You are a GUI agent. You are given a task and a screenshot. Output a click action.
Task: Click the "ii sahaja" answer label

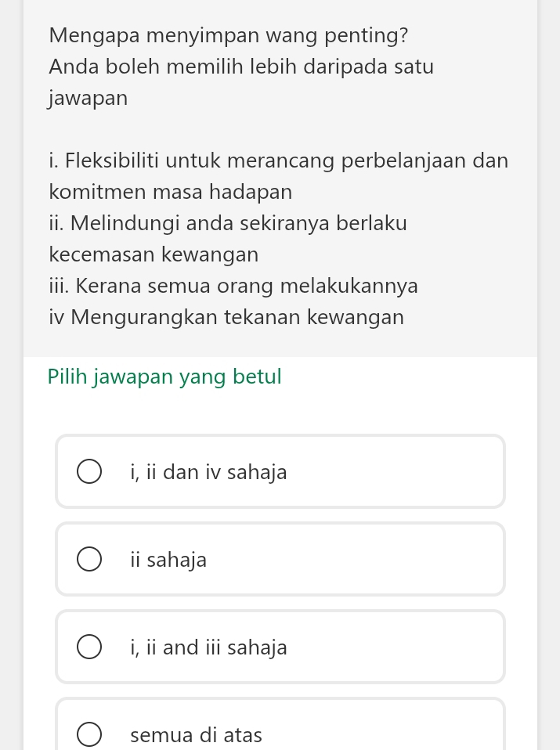pos(168,561)
